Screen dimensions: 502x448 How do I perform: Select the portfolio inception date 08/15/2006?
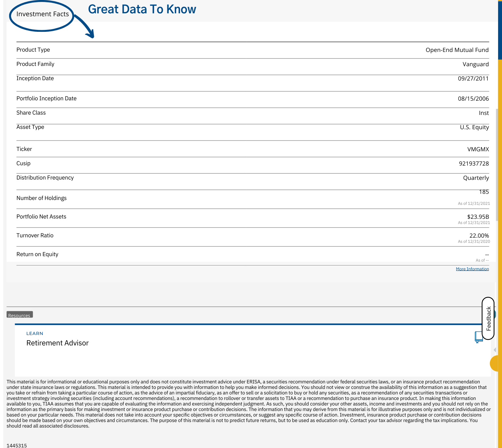[x=473, y=99]
